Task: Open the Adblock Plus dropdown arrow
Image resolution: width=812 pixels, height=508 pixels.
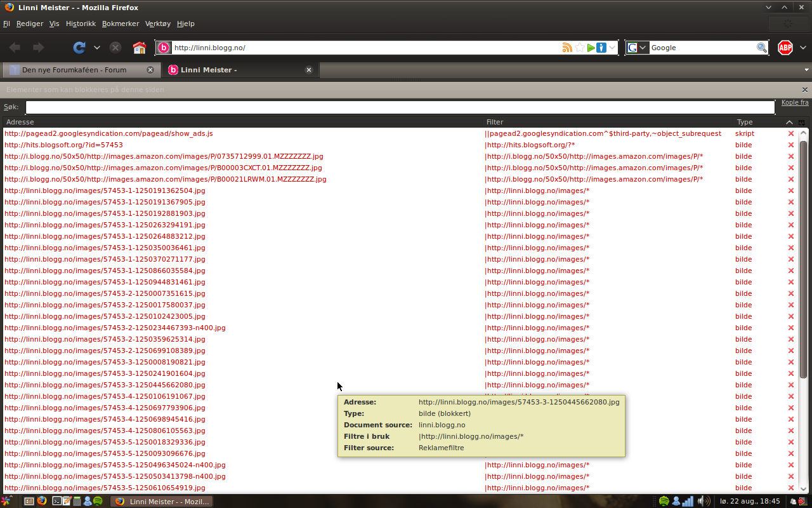Action: click(803, 48)
